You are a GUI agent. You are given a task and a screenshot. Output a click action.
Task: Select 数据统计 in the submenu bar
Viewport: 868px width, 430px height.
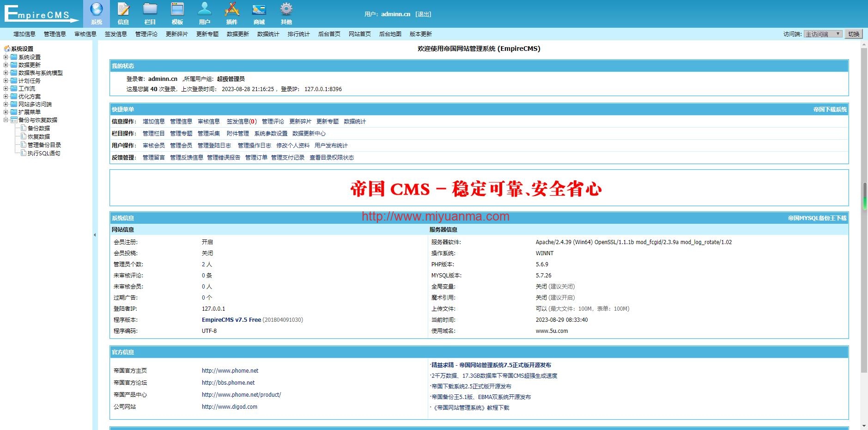click(268, 34)
